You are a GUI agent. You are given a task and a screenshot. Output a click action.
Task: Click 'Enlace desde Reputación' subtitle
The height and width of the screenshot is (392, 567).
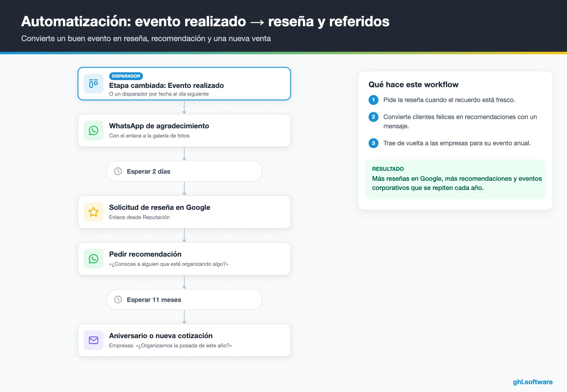pyautogui.click(x=139, y=217)
